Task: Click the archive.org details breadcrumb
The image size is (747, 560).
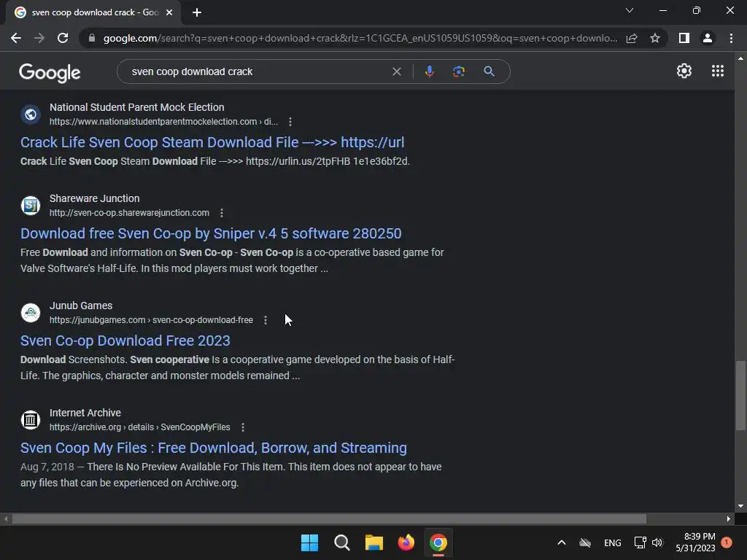Action: click(139, 427)
